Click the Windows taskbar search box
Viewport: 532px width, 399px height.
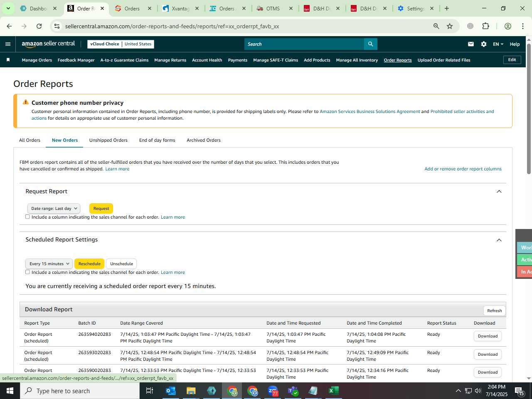[x=80, y=391]
